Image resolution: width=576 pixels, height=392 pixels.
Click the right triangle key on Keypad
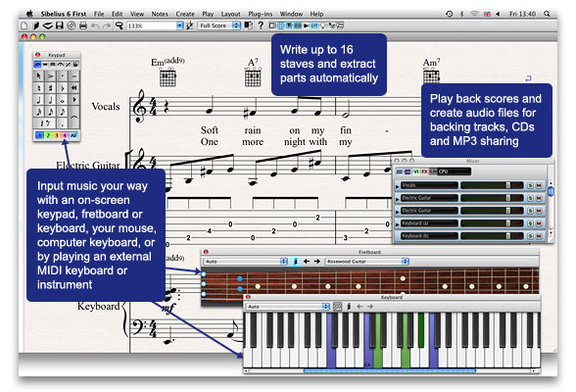(x=74, y=100)
